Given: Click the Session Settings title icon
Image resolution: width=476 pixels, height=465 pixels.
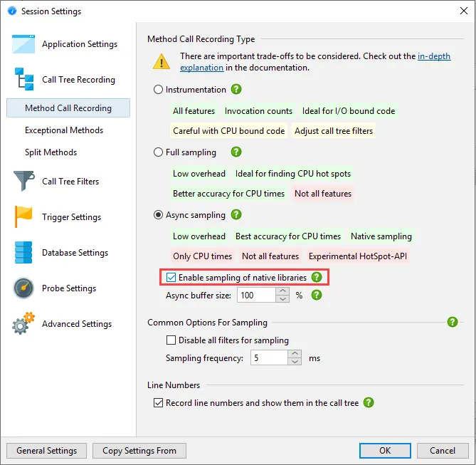Looking at the screenshot, I should [x=12, y=11].
